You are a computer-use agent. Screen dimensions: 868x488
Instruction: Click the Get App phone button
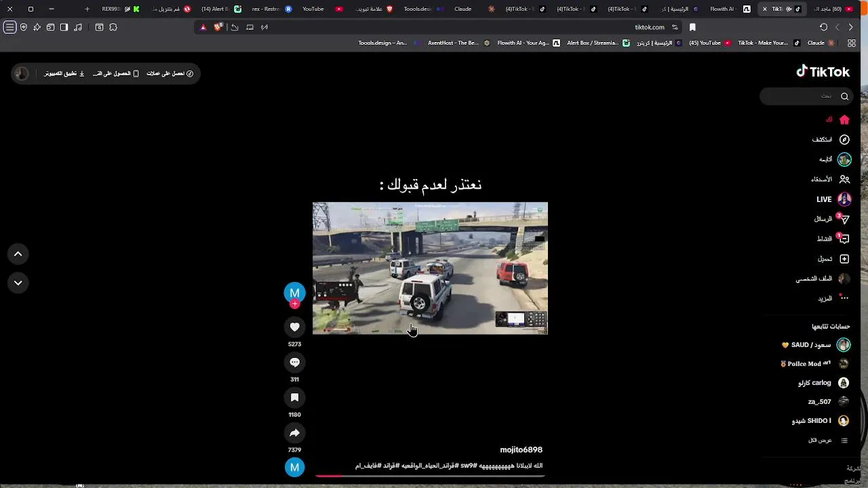[x=117, y=73]
